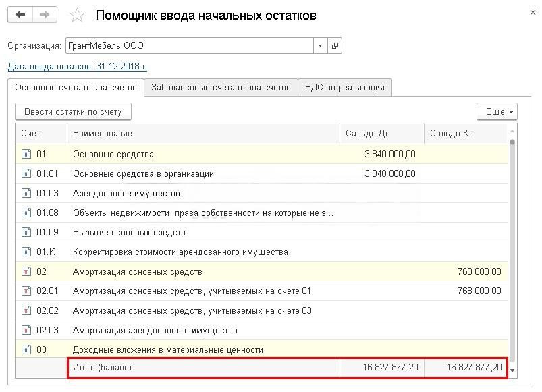Click Ввести остатки по счету button
The width and height of the screenshot is (542, 392).
tap(73, 111)
